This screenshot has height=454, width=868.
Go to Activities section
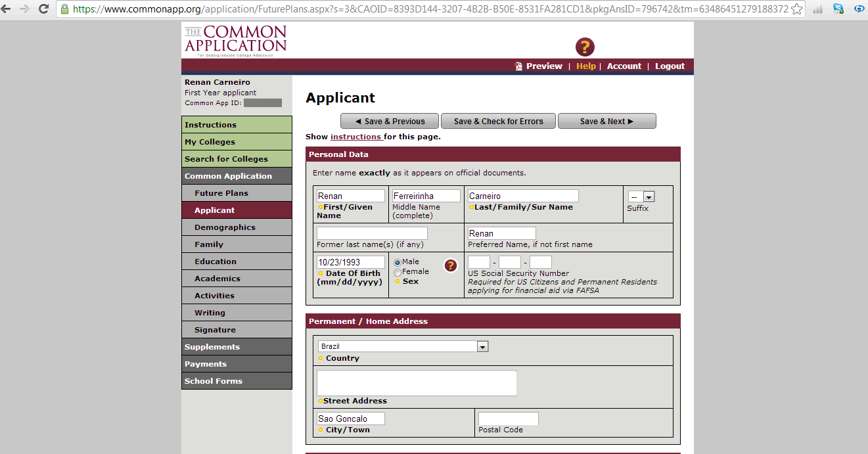237,296
